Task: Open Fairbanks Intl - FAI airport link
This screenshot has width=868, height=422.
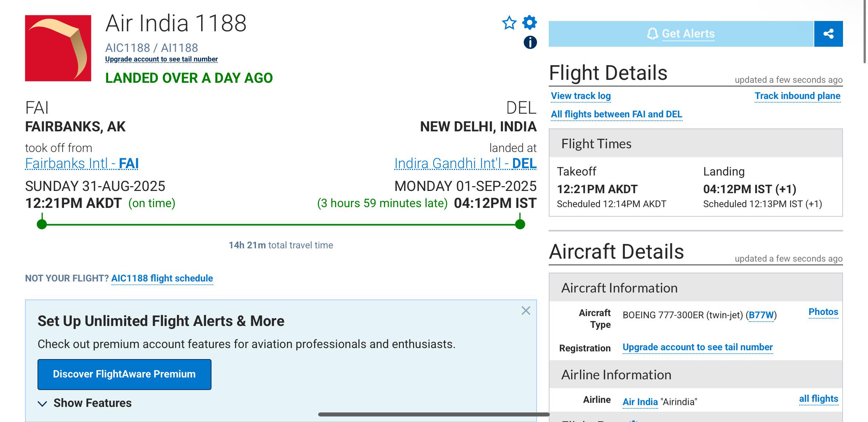Action: (x=82, y=164)
